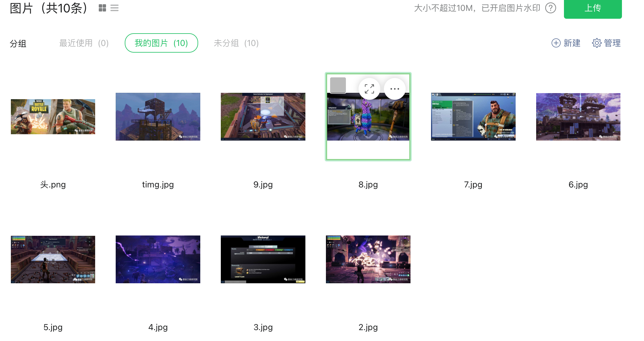644x341 pixels.
Task: Click the file name 6.jpg
Action: [x=578, y=184]
